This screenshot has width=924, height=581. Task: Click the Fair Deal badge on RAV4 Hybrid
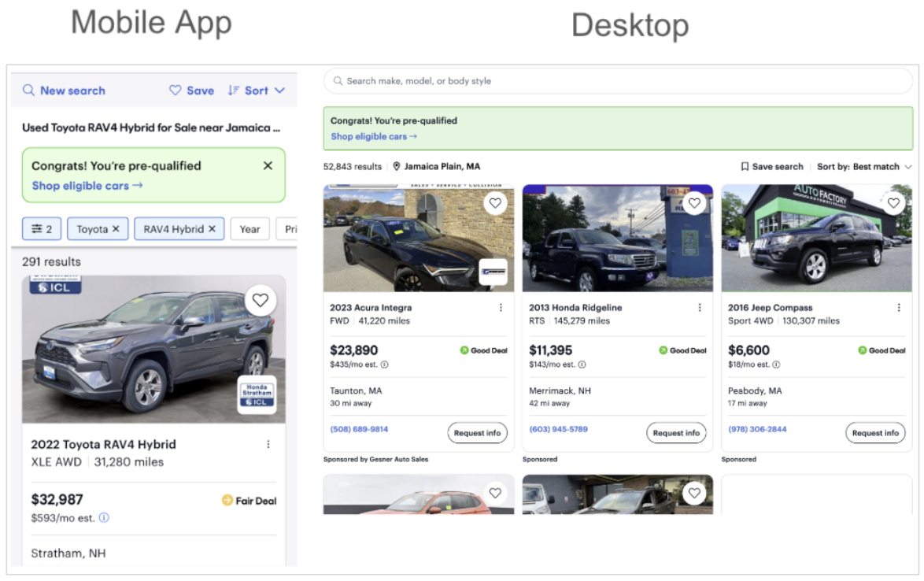pyautogui.click(x=249, y=500)
